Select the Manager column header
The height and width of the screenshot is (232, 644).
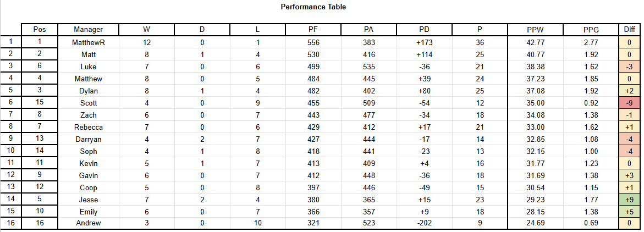(x=89, y=30)
